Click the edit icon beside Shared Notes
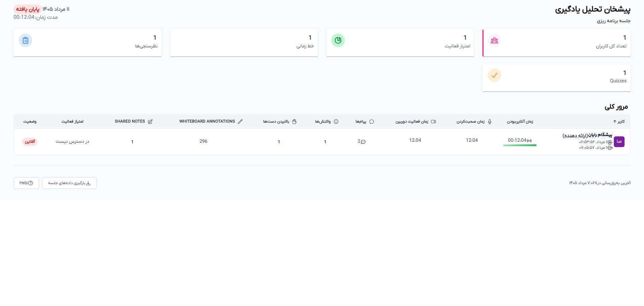Screen dimensions: 644x306 pos(150,122)
